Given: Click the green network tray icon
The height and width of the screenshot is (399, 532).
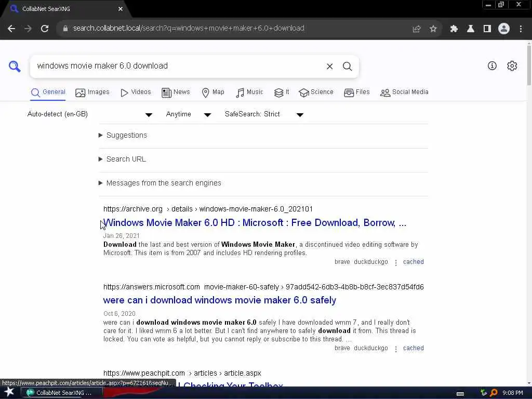Looking at the screenshot, I should [x=484, y=393].
